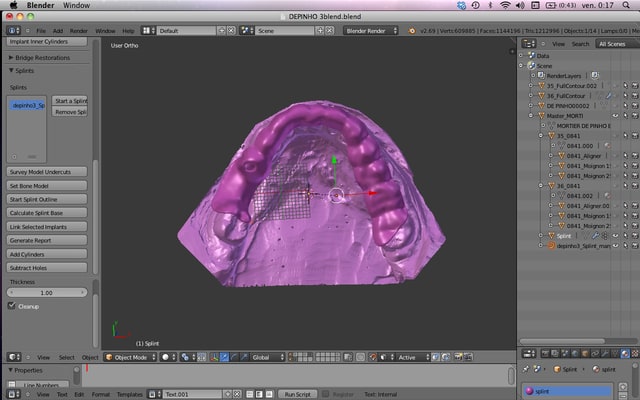Click the OpenGL render animation icon
This screenshot has height=400, width=640.
click(468, 357)
